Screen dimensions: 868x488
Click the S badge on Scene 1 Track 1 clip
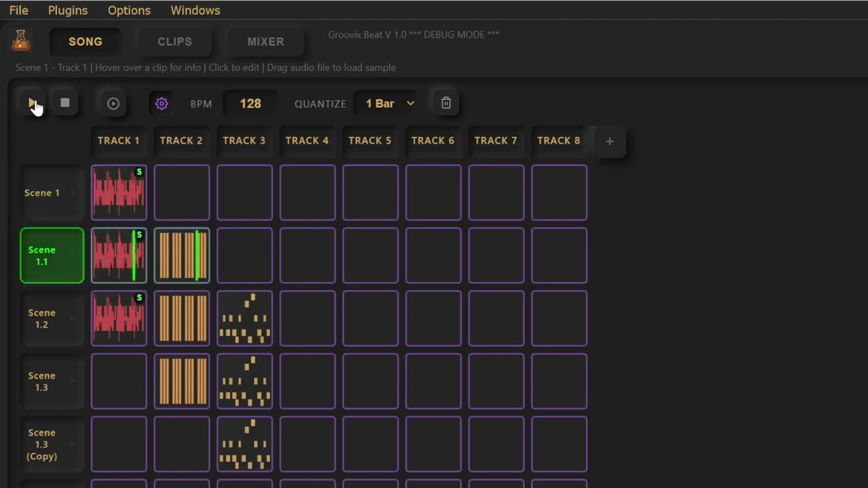click(140, 172)
